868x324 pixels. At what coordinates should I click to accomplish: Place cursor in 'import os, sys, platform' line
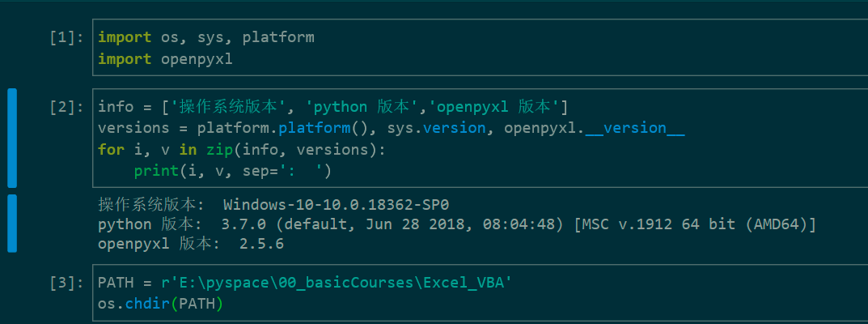(205, 37)
